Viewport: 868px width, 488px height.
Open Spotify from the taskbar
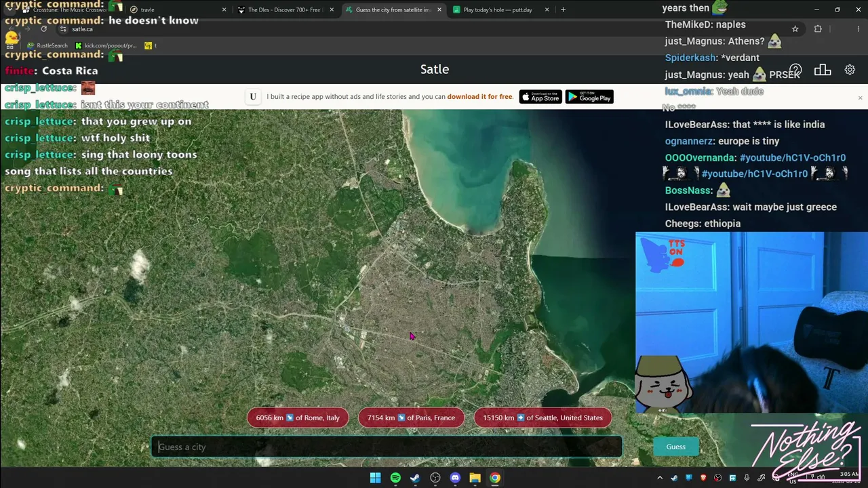click(395, 478)
